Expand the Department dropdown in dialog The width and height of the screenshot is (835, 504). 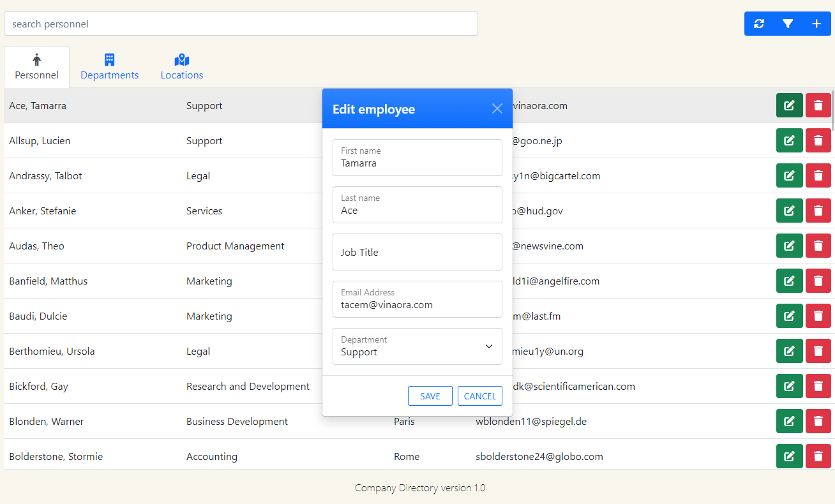pyautogui.click(x=417, y=346)
